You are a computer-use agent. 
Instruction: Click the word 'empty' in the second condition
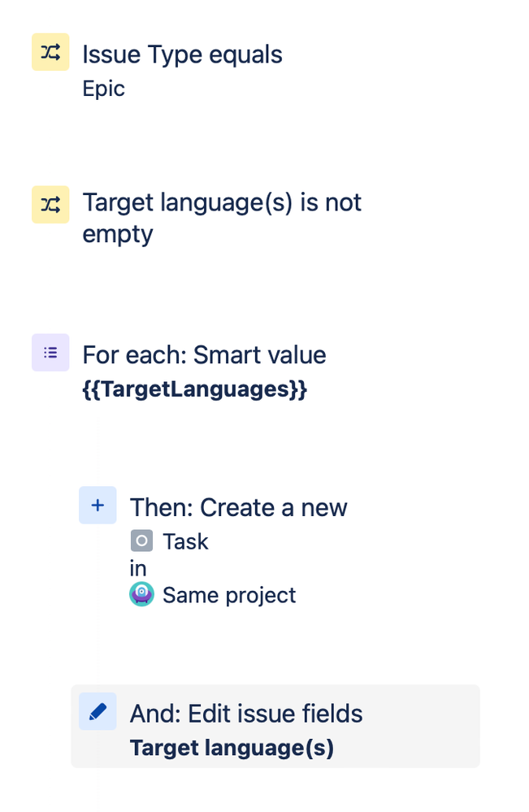(118, 235)
